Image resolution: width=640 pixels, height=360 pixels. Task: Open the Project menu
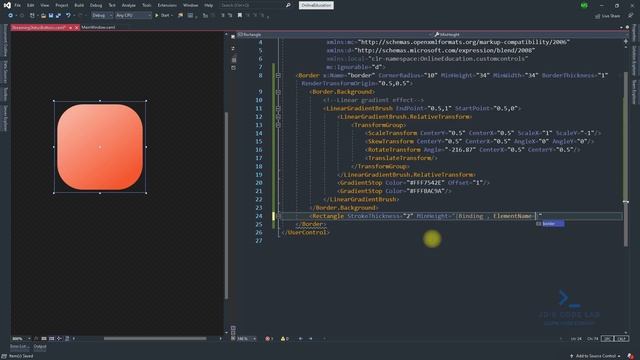(x=62, y=5)
